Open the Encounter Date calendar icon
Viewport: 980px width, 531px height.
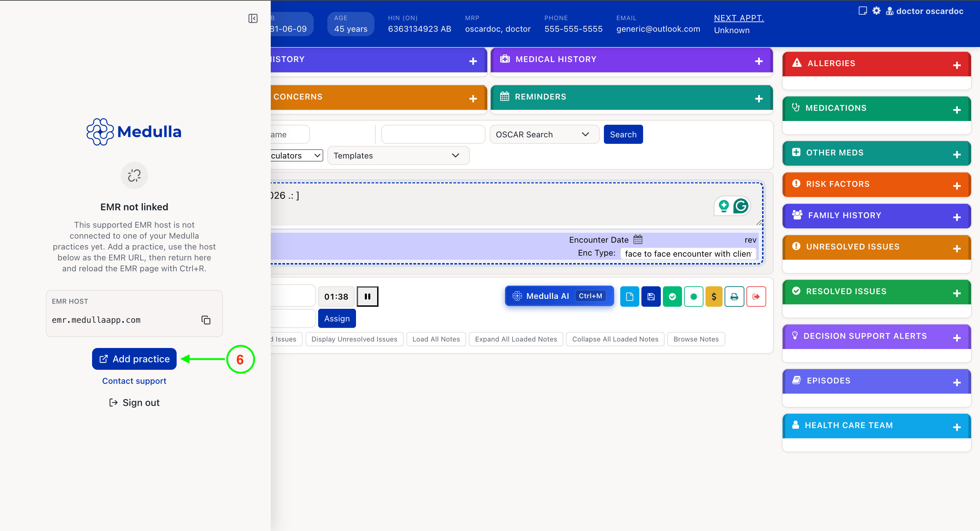point(638,239)
